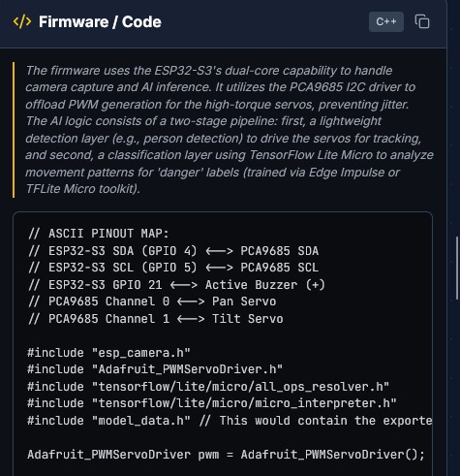
Task: Click the code brackets icon beside Firmware
Action: click(22, 21)
